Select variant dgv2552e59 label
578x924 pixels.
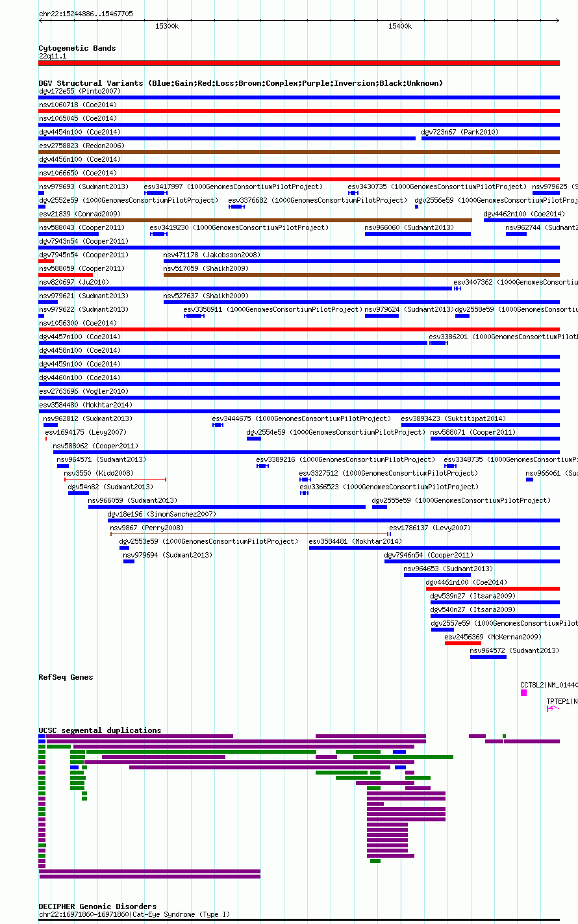point(128,200)
